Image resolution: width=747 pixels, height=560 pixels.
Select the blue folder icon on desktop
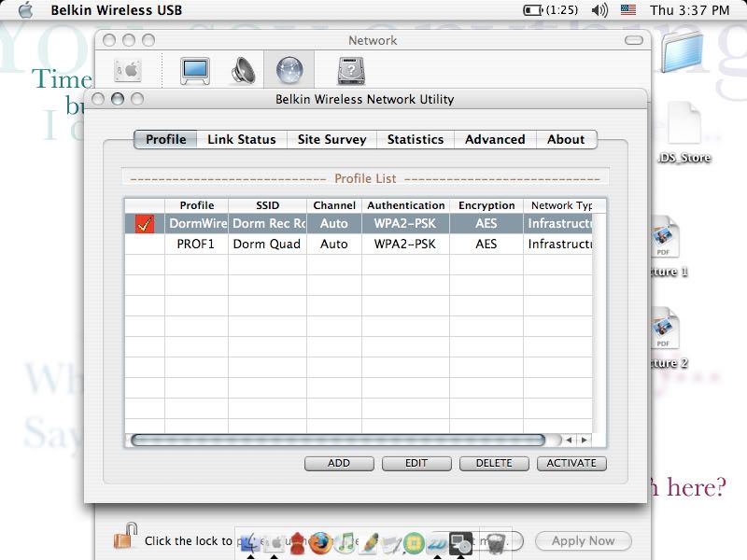point(683,52)
